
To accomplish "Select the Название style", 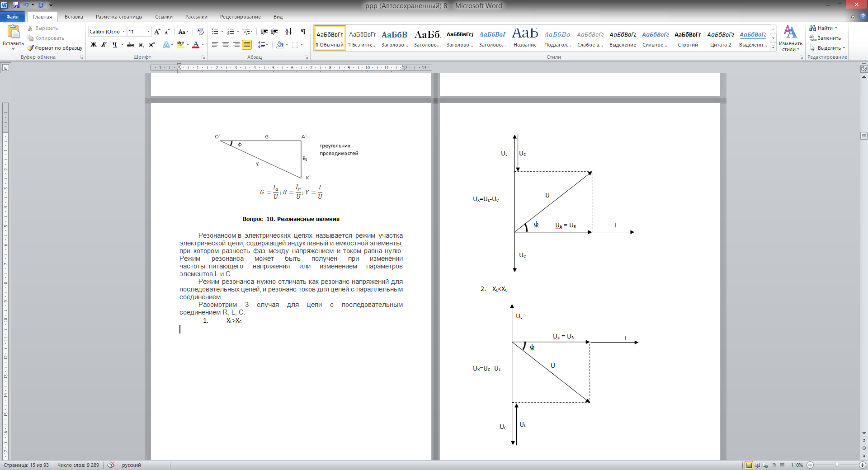I will pos(525,38).
